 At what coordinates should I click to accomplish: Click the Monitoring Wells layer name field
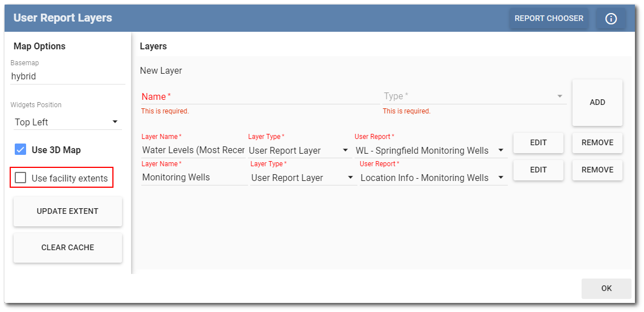coord(193,178)
